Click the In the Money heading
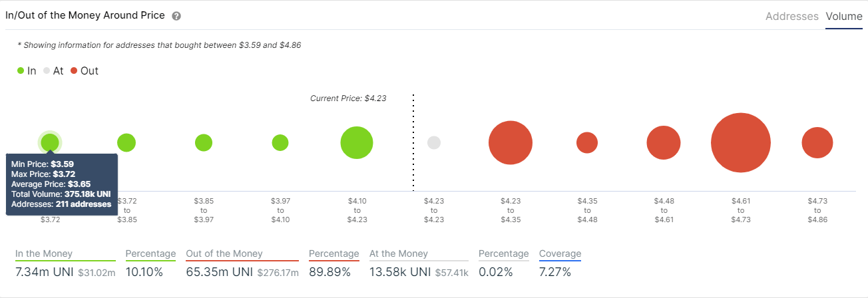 (44, 253)
